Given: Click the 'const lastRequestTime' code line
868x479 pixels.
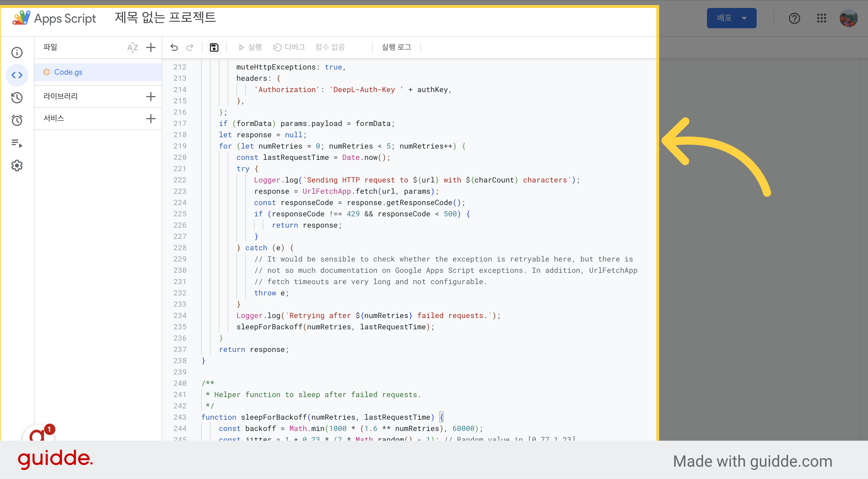Looking at the screenshot, I should [313, 157].
